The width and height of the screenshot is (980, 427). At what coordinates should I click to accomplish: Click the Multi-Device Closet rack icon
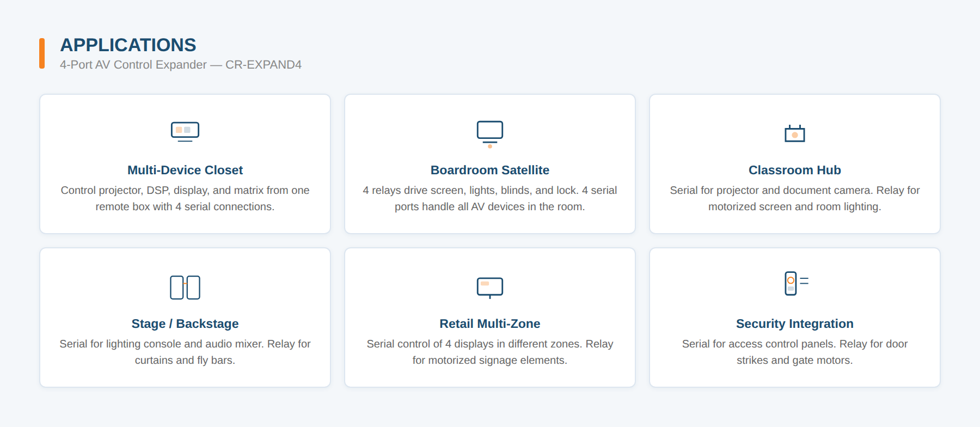[x=185, y=132]
